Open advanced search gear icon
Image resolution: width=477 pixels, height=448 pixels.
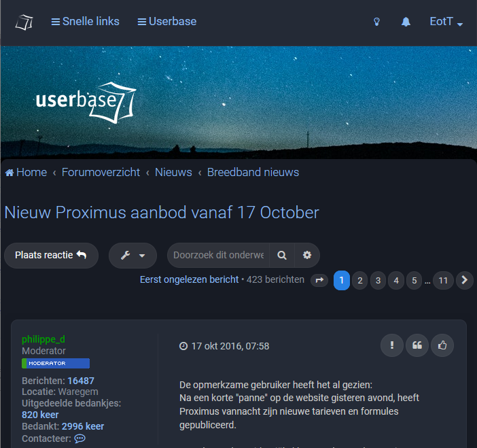point(307,255)
